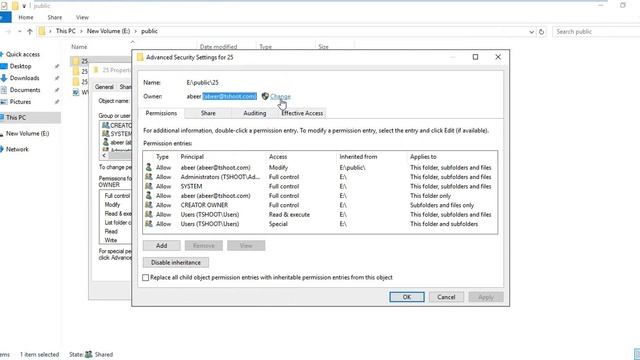Click the Inherited from column header
Viewport: 640px width, 360px height.
click(358, 157)
